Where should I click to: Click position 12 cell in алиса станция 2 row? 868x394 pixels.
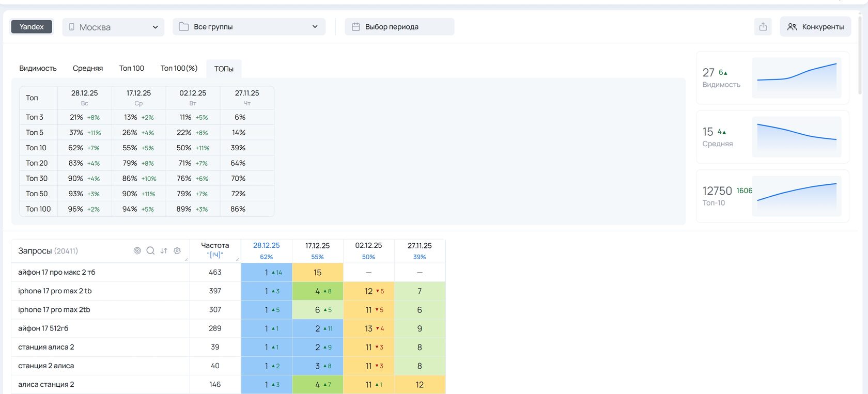(x=420, y=385)
